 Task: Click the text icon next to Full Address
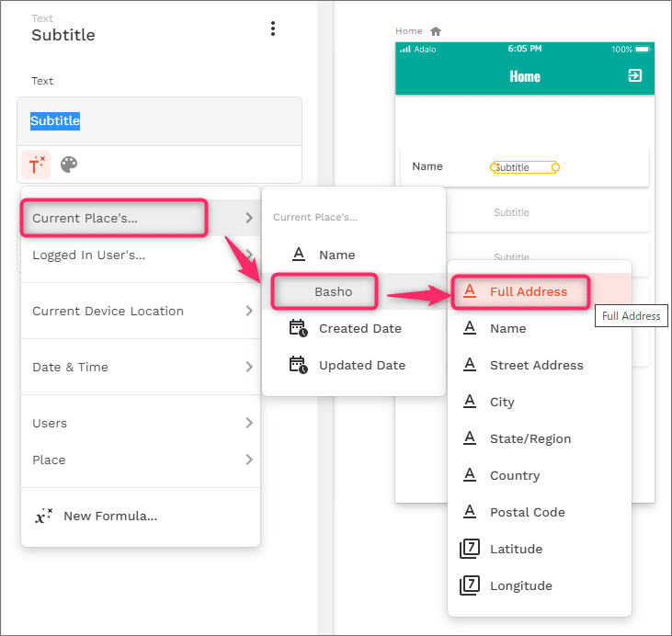coord(470,291)
